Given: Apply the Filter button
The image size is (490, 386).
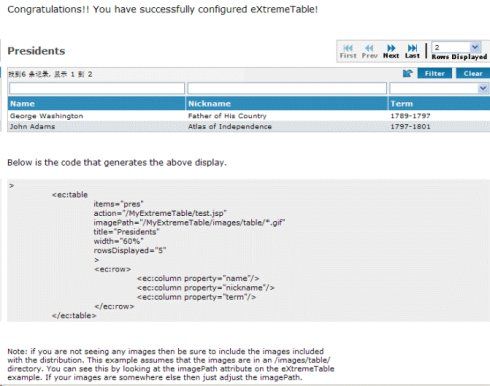Looking at the screenshot, I should 435,73.
